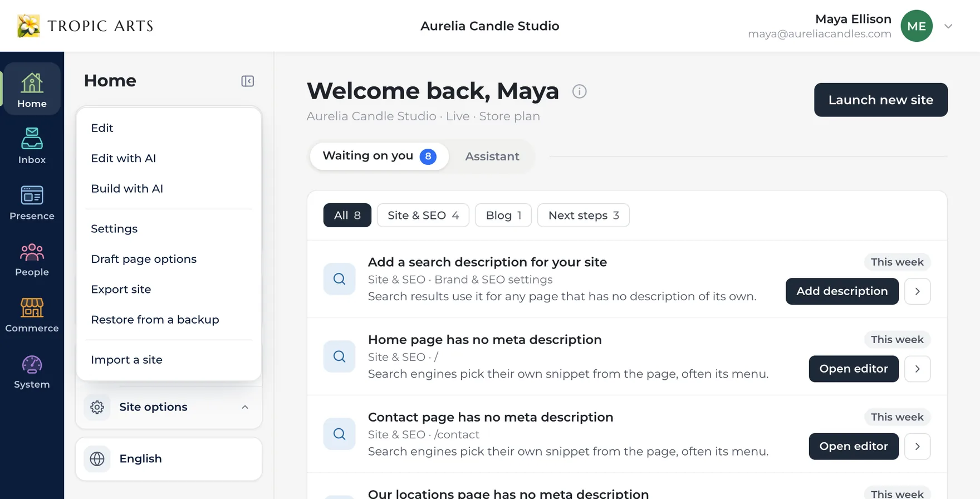Select Import a site
The image size is (980, 499).
click(x=169, y=360)
